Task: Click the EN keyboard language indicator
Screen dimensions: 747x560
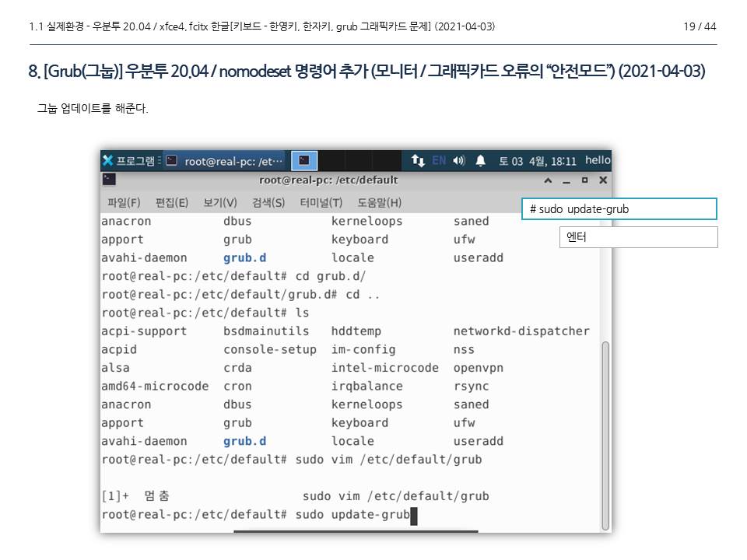Action: (x=439, y=161)
